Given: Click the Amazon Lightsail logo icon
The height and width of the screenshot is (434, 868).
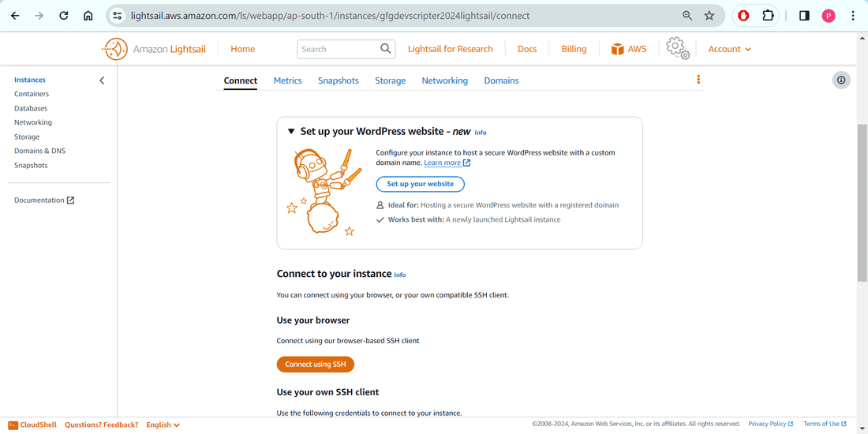Looking at the screenshot, I should [x=114, y=49].
